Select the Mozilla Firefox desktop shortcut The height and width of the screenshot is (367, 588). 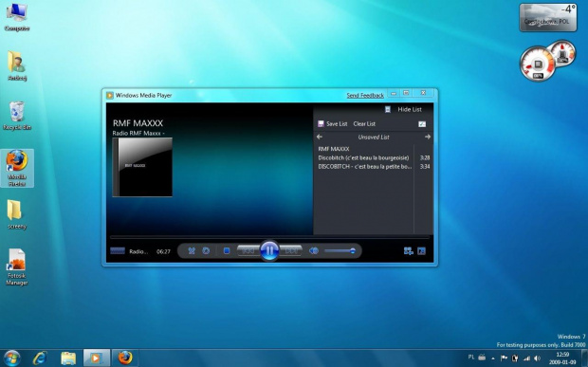point(17,168)
